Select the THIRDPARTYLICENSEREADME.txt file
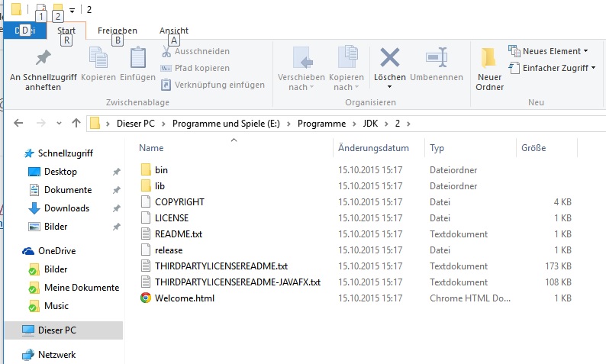The width and height of the screenshot is (606, 364). coord(221,266)
